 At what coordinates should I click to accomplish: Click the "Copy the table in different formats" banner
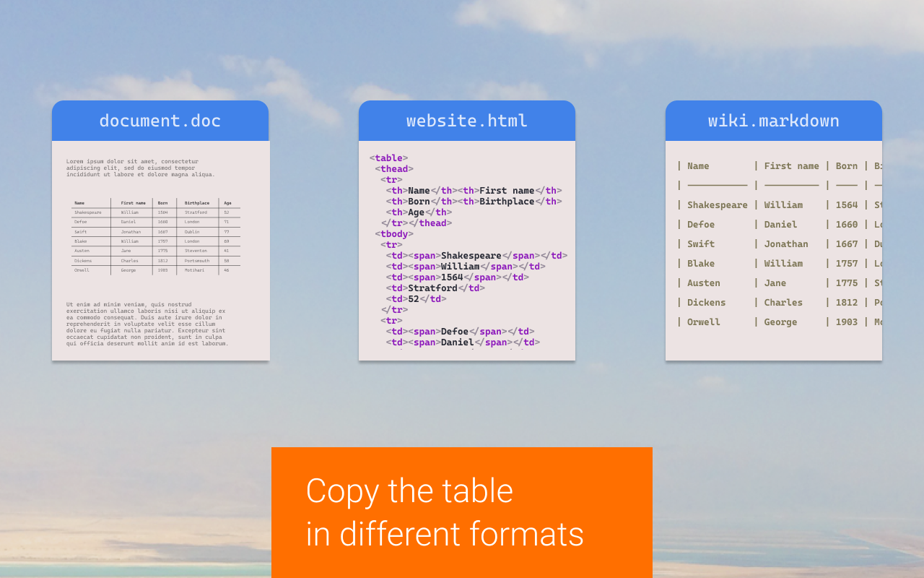click(x=462, y=512)
